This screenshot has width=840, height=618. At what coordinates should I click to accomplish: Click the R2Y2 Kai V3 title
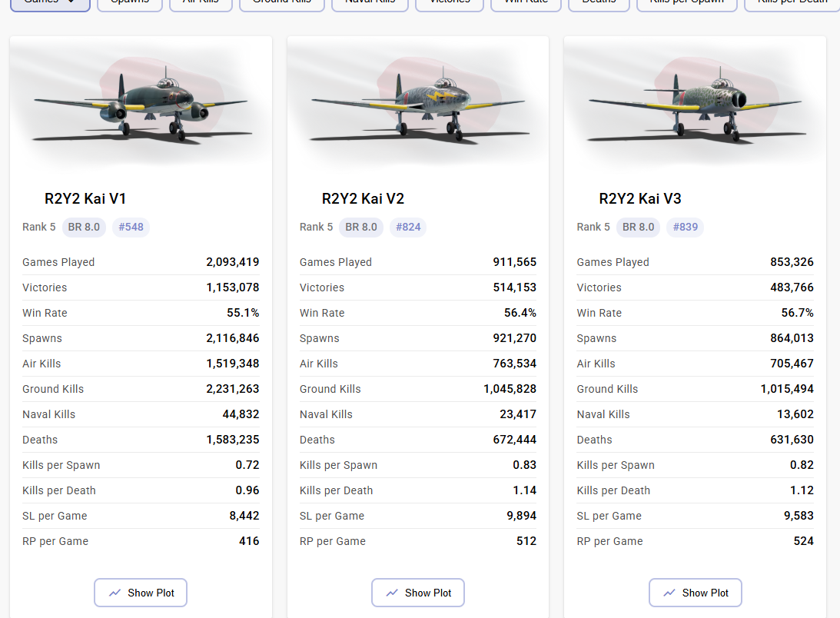point(640,198)
